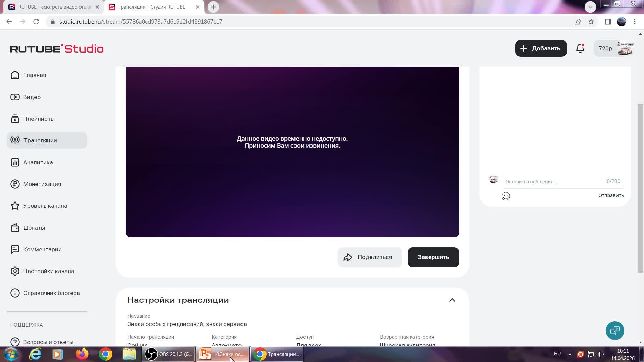The width and height of the screenshot is (644, 362).
Task: Click the notifications bell
Action: [580, 48]
